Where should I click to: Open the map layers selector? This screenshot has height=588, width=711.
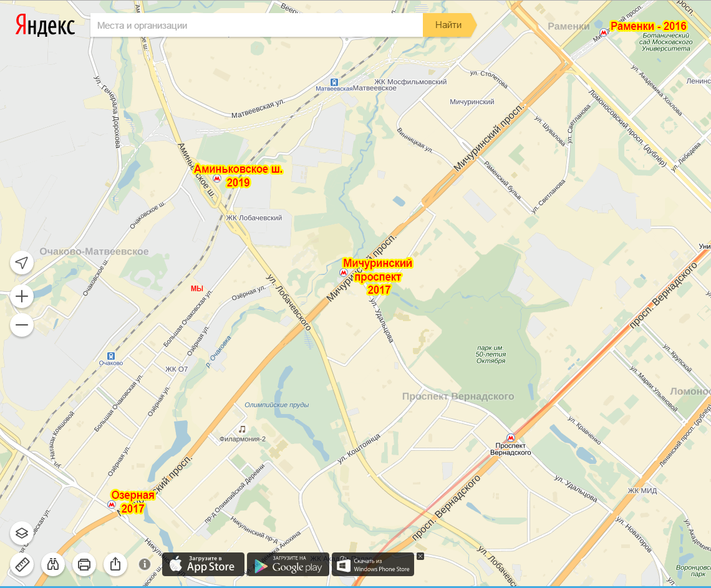(x=22, y=533)
